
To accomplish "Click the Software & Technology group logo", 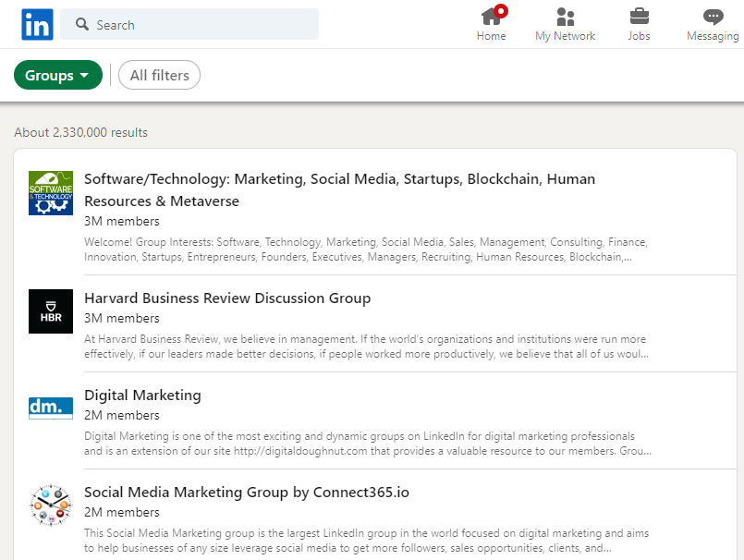I will click(50, 193).
